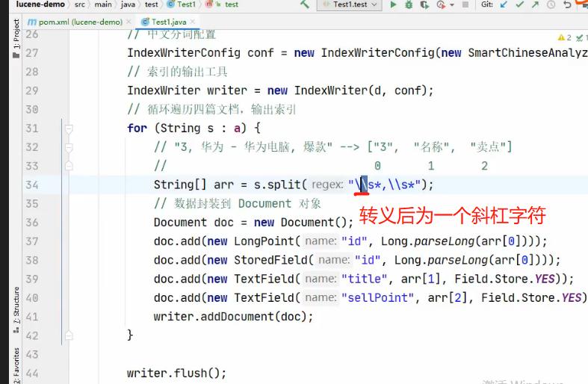The height and width of the screenshot is (384, 588).
Task: Collapse comment fold marker at line 32
Action: coord(69,147)
